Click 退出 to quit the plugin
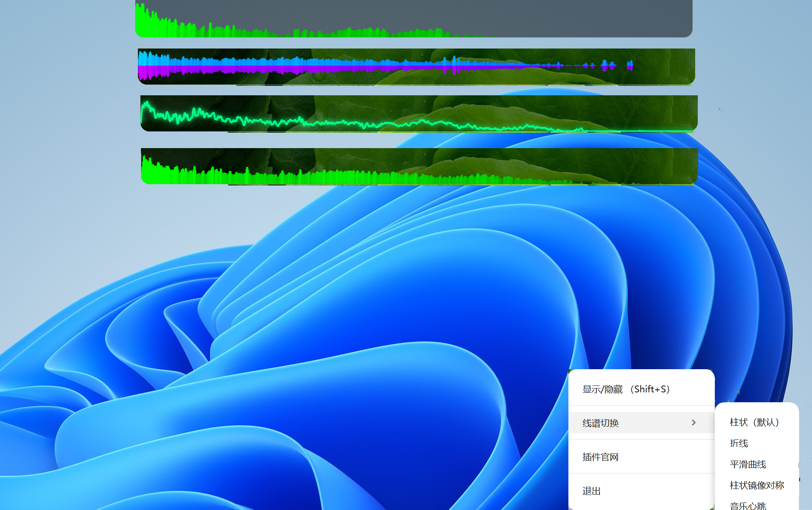The height and width of the screenshot is (510, 812). pyautogui.click(x=641, y=491)
